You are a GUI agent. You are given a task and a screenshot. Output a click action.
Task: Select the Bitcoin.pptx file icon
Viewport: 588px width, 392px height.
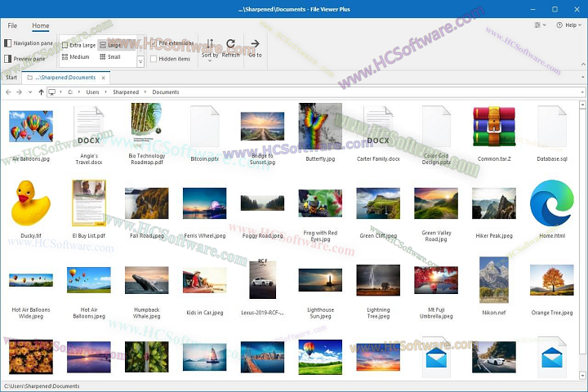click(205, 127)
